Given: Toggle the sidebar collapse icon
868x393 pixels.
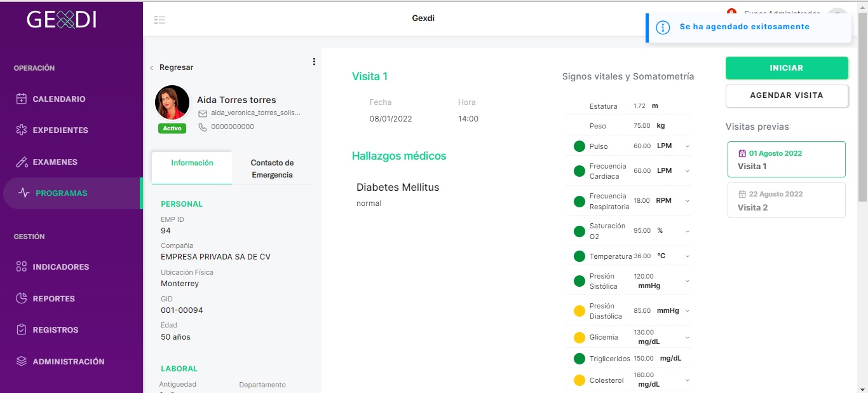Looking at the screenshot, I should pos(160,20).
